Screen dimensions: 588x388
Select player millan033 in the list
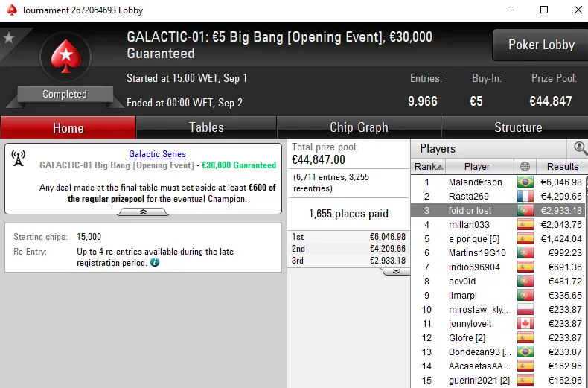469,225
